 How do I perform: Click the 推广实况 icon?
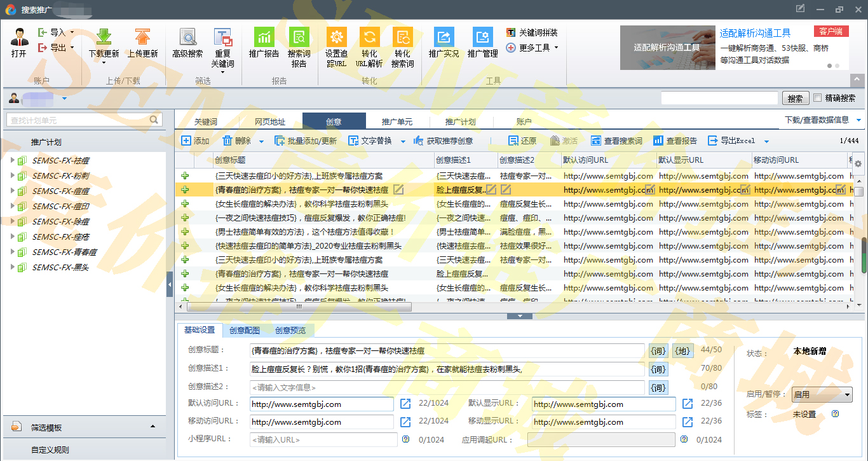(x=444, y=37)
